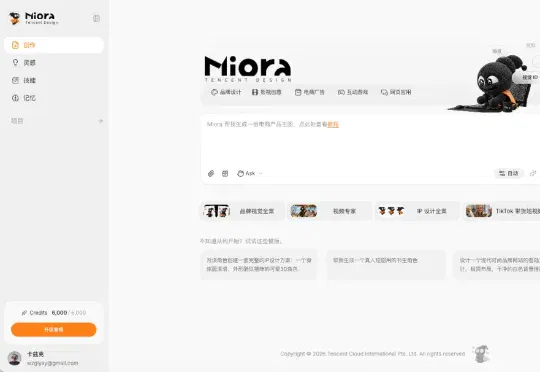
Task: Choose the cute 3D character IP template
Action: click(x=259, y=265)
